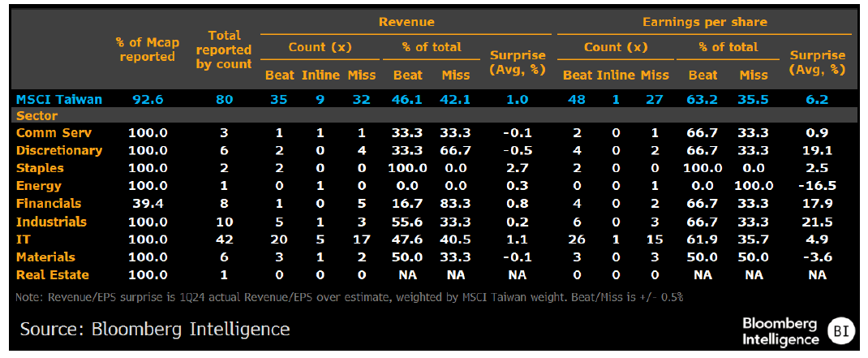The height and width of the screenshot is (358, 868).
Task: Click 'Count (x)' header under Revenue
Action: point(320,48)
